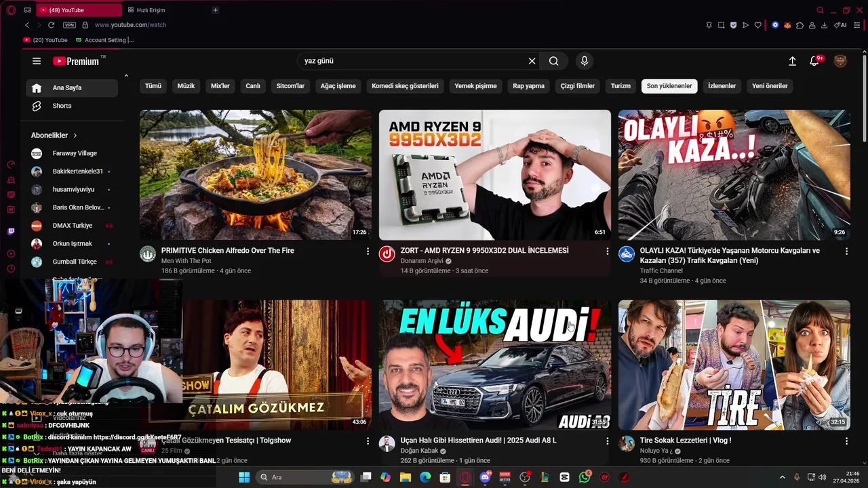Select the Sitcom'lar filter chip
The image size is (868, 488).
290,86
